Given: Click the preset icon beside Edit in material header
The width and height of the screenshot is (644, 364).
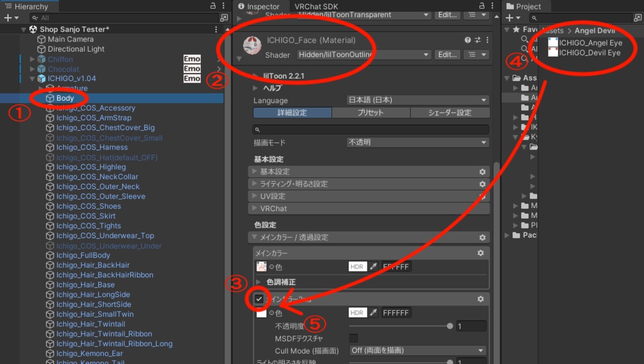Looking at the screenshot, I should (x=472, y=54).
